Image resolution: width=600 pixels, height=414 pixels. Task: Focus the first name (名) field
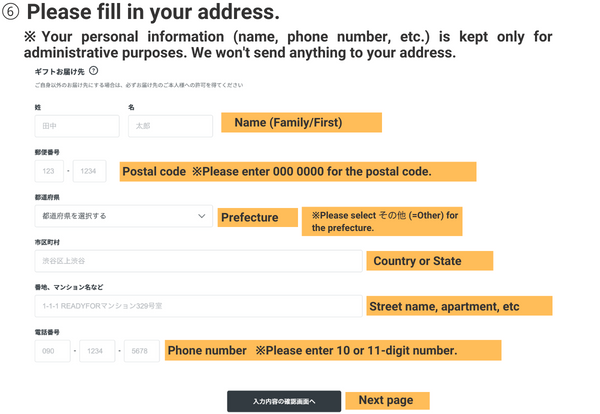(x=170, y=126)
